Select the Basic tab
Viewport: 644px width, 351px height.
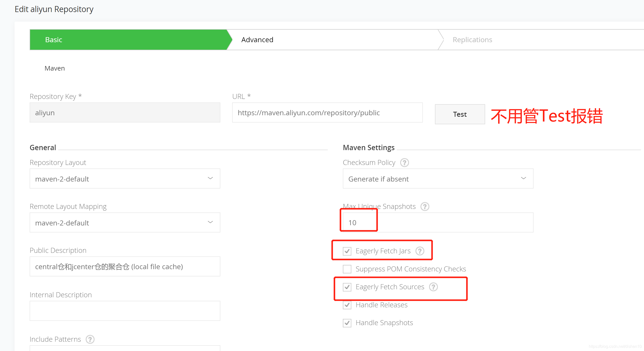[x=53, y=40]
